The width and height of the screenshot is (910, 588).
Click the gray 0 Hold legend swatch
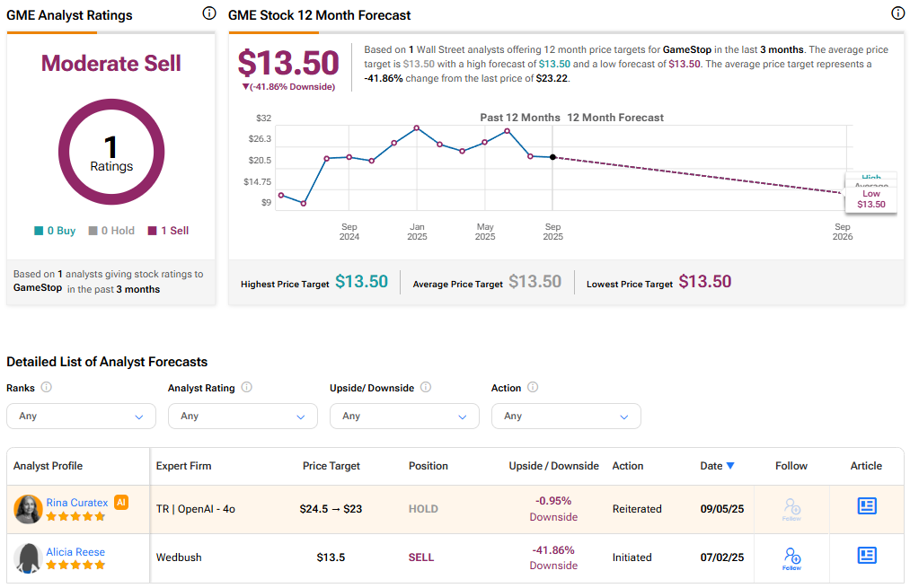tap(93, 231)
